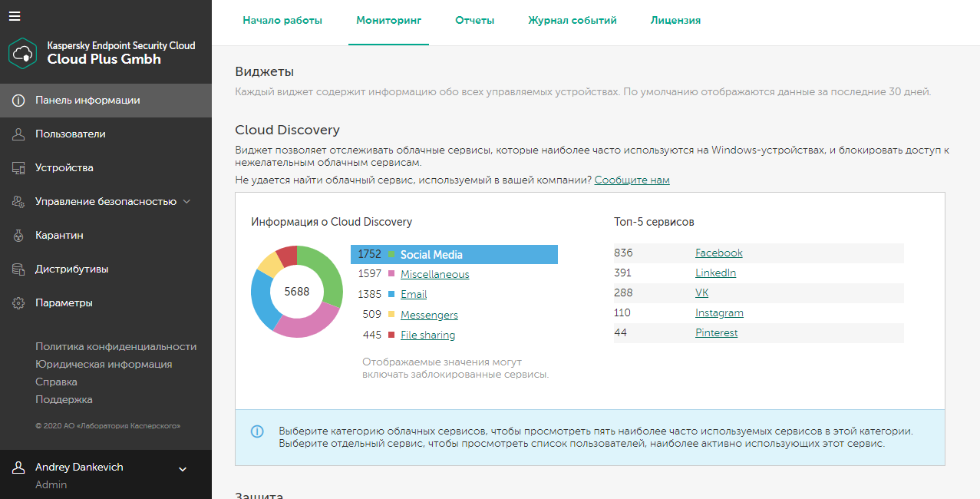980x499 pixels.
Task: Click the 44 count next to Pinterest
Action: pos(620,333)
